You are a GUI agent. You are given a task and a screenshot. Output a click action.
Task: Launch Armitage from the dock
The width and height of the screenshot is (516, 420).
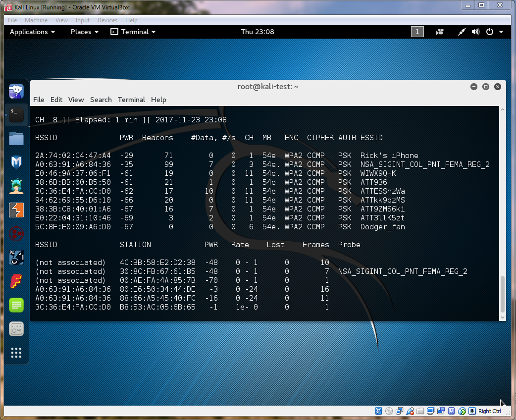16,186
